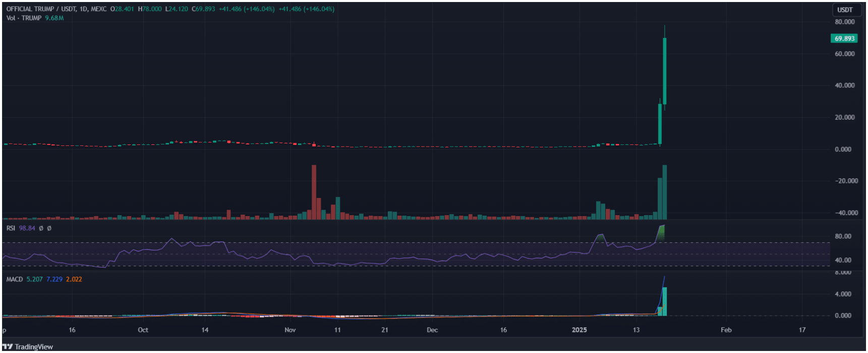Click the tall green candle at the price spike
Image resolution: width=868 pixels, height=353 pixels.
tap(665, 71)
